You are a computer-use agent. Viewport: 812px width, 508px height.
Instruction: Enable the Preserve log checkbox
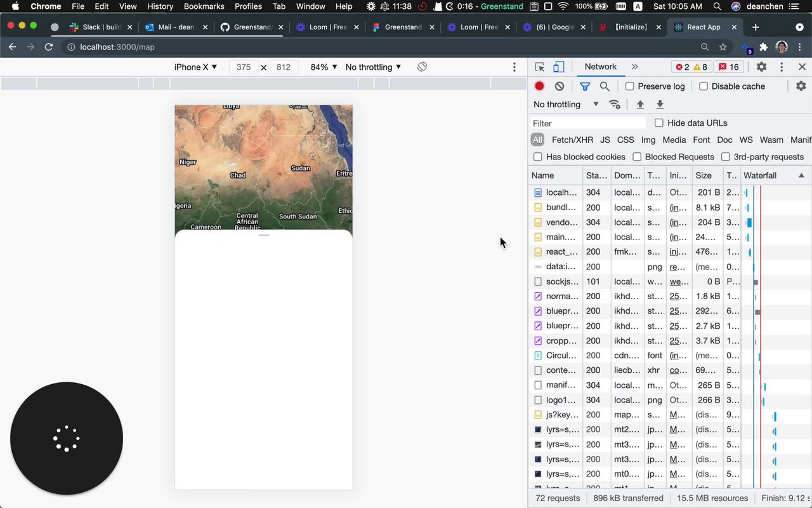point(629,86)
